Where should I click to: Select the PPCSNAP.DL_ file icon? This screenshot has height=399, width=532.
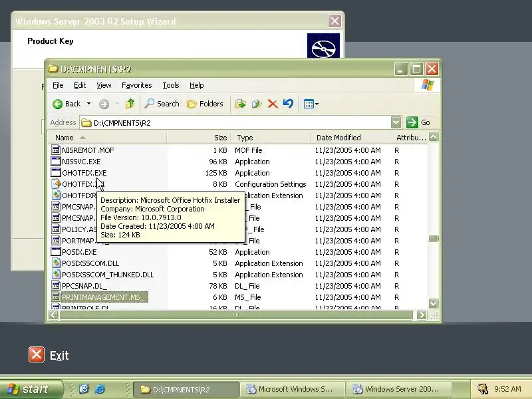click(x=56, y=286)
